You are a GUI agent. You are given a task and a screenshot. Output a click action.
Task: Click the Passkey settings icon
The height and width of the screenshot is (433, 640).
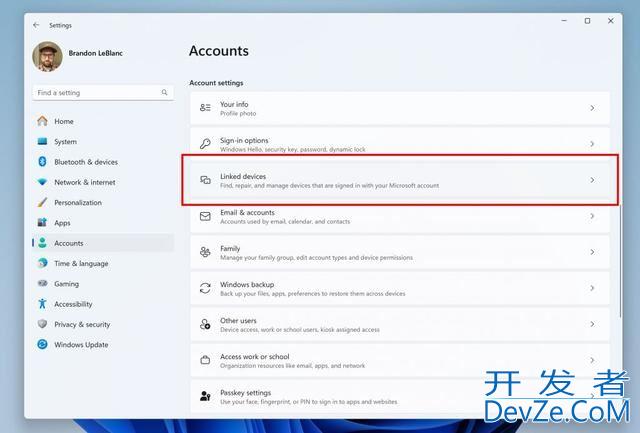click(x=205, y=396)
